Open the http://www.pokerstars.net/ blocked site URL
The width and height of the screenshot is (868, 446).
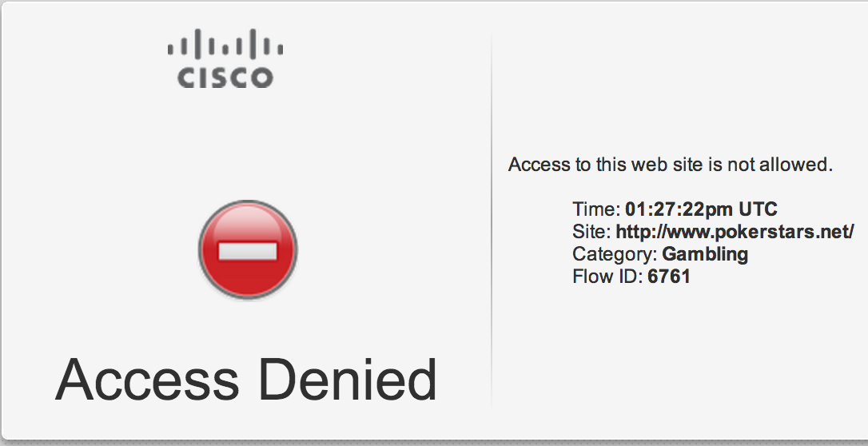pyautogui.click(x=735, y=233)
